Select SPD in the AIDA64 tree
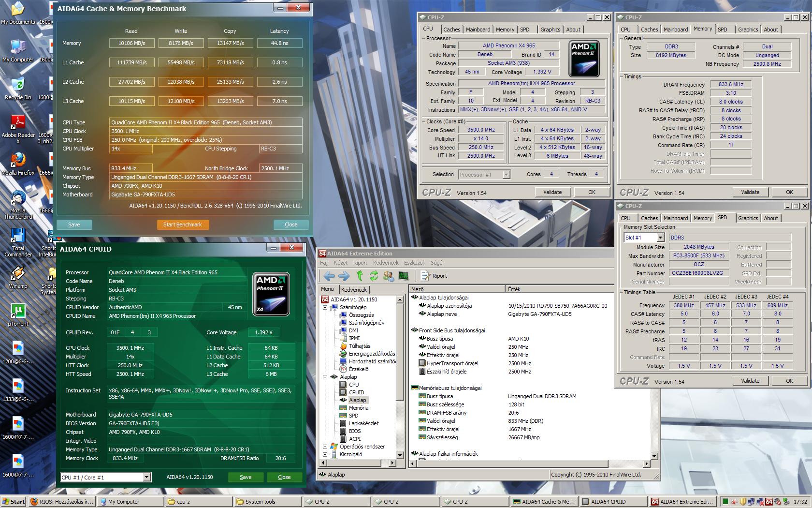Screen dimensions: 812x508 pos(353,416)
